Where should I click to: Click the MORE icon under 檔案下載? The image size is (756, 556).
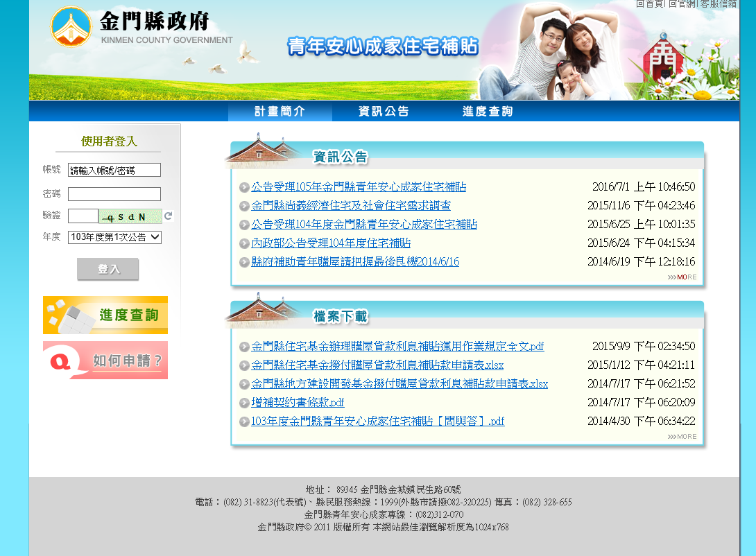[x=682, y=437]
